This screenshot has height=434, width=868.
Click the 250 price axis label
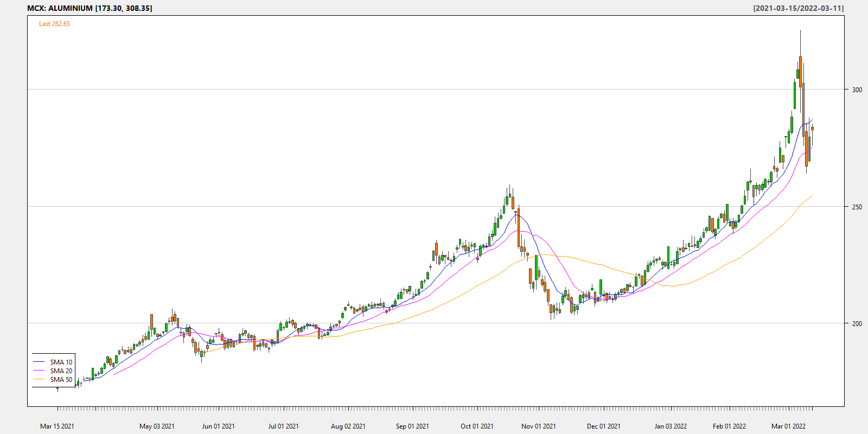tap(857, 207)
